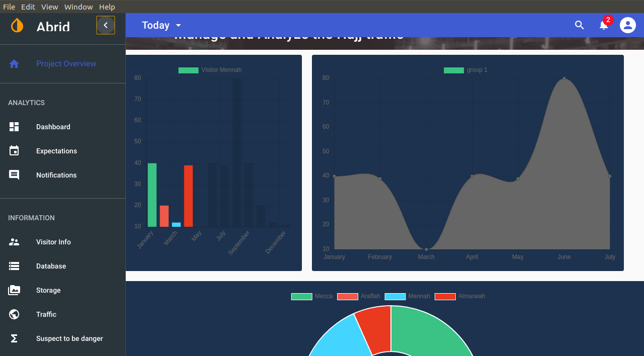644x356 pixels.
Task: Click the Dashboard grid icon
Action: (14, 127)
